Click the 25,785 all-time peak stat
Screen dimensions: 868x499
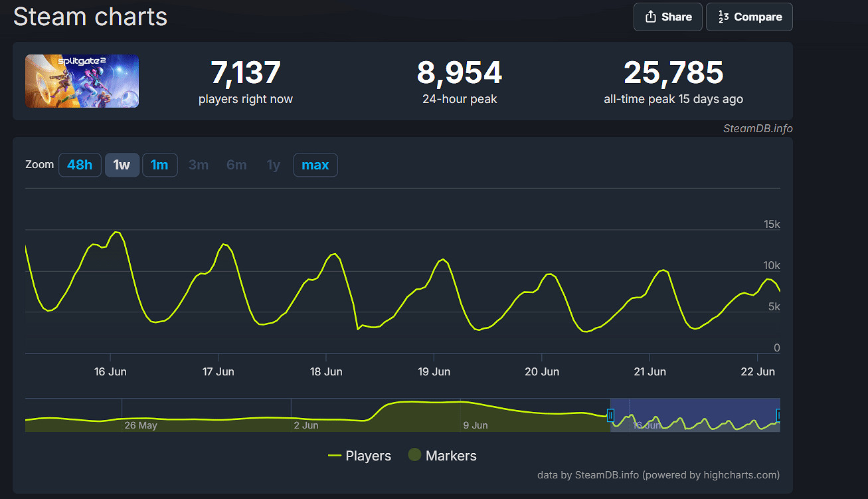coord(673,73)
